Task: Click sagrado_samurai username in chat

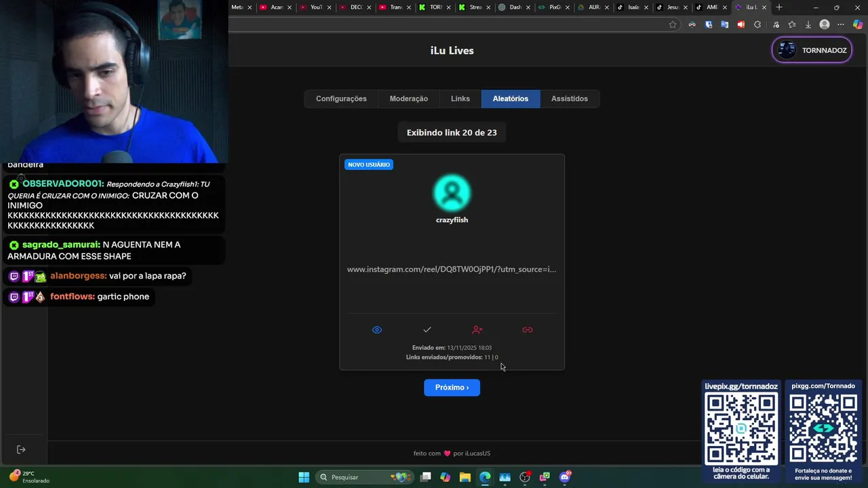Action: 61,245
